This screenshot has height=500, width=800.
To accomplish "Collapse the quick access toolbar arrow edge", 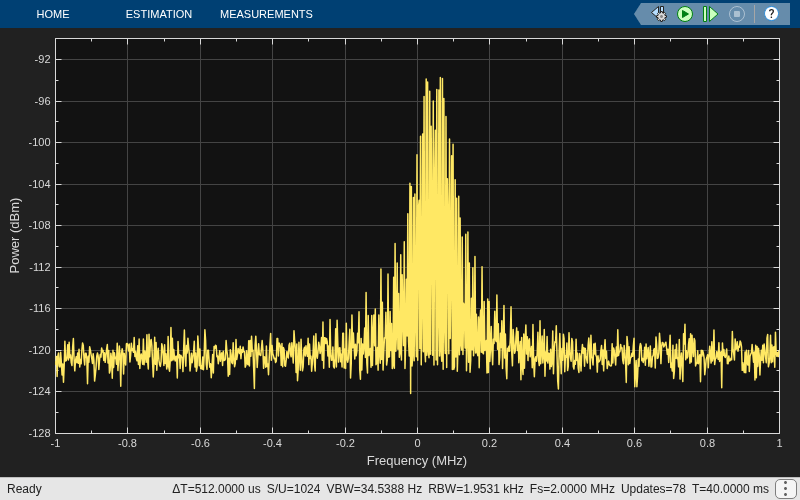I will pyautogui.click(x=640, y=14).
